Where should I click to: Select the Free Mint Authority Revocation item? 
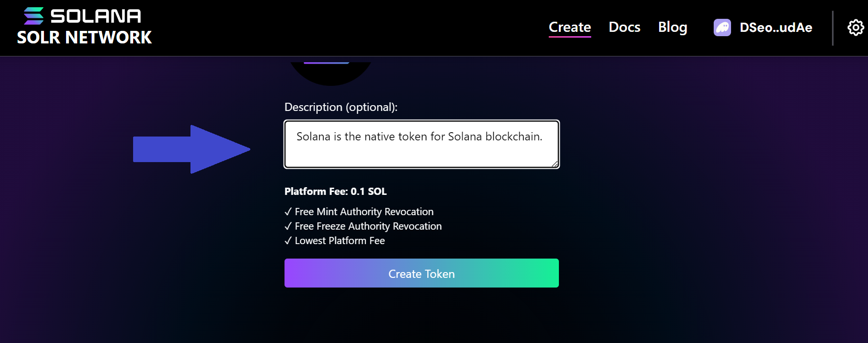point(364,211)
